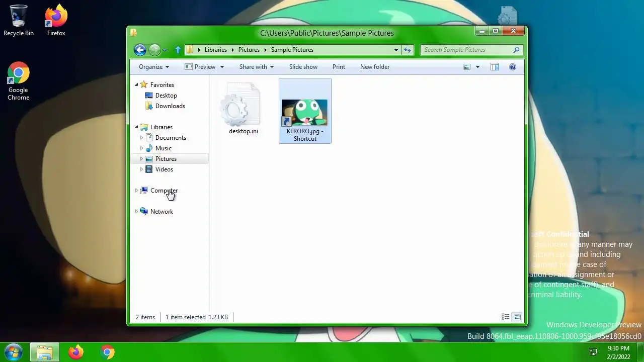
Task: Open the Music library
Action: pos(164,148)
